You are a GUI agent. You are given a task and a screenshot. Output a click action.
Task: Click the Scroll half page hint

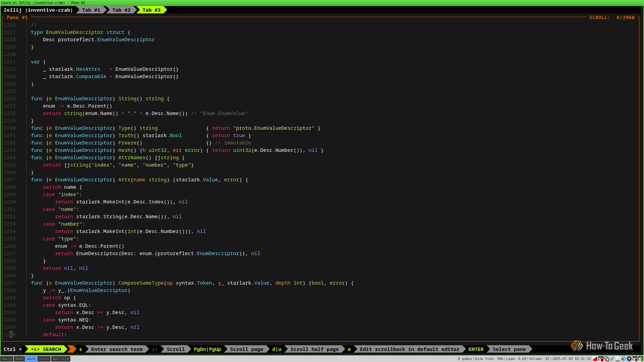[x=314, y=349]
